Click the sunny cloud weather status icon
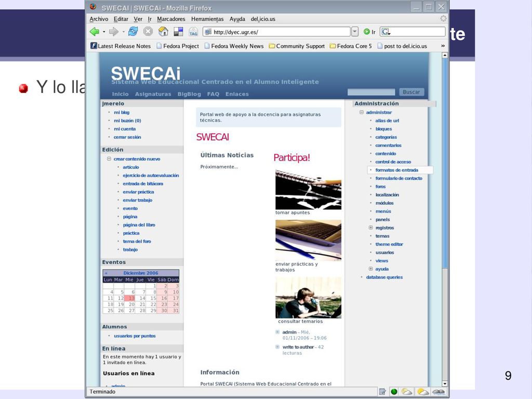This screenshot has height=399, width=532. coord(423,392)
